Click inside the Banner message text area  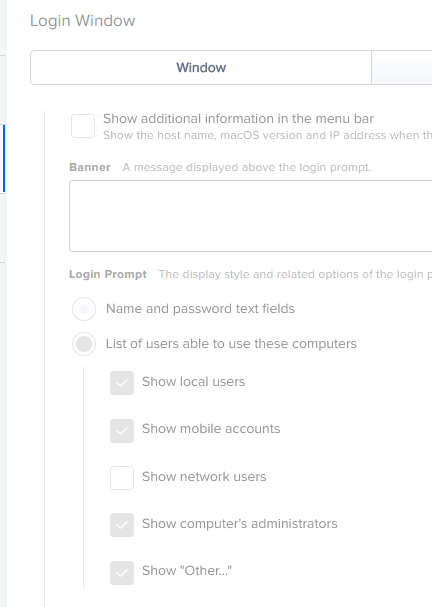[x=250, y=216]
